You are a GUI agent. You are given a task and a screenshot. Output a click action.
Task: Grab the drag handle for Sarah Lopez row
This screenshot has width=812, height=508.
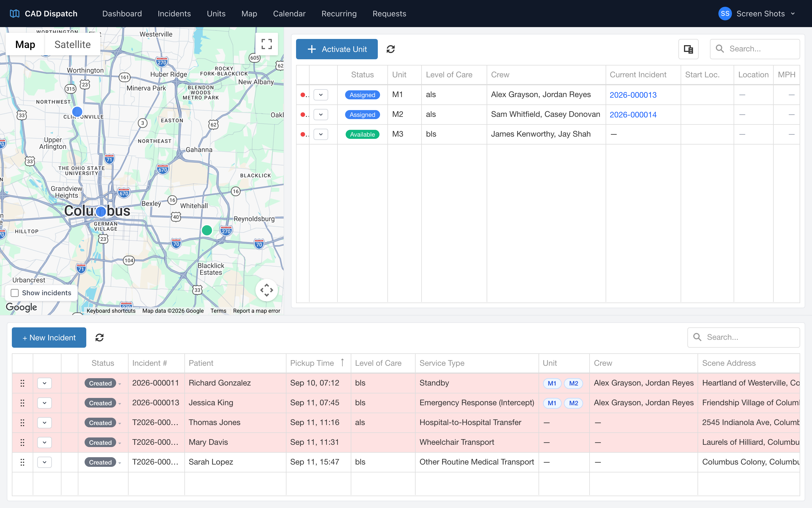(x=23, y=462)
